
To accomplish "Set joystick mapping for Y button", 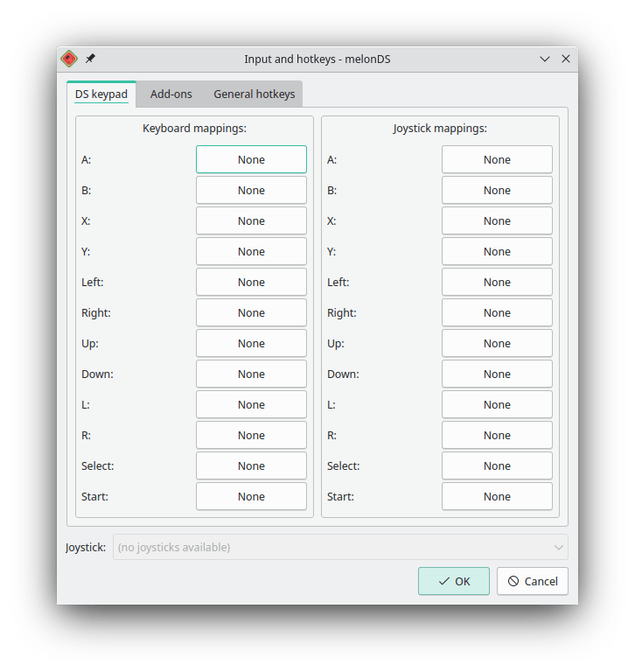I will click(497, 252).
